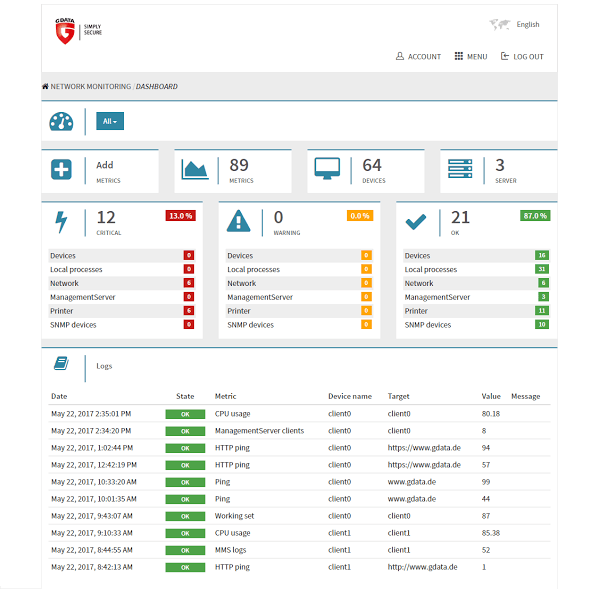The width and height of the screenshot is (600, 589).
Task: Click the red 13.0 % critical badge
Action: tap(180, 215)
